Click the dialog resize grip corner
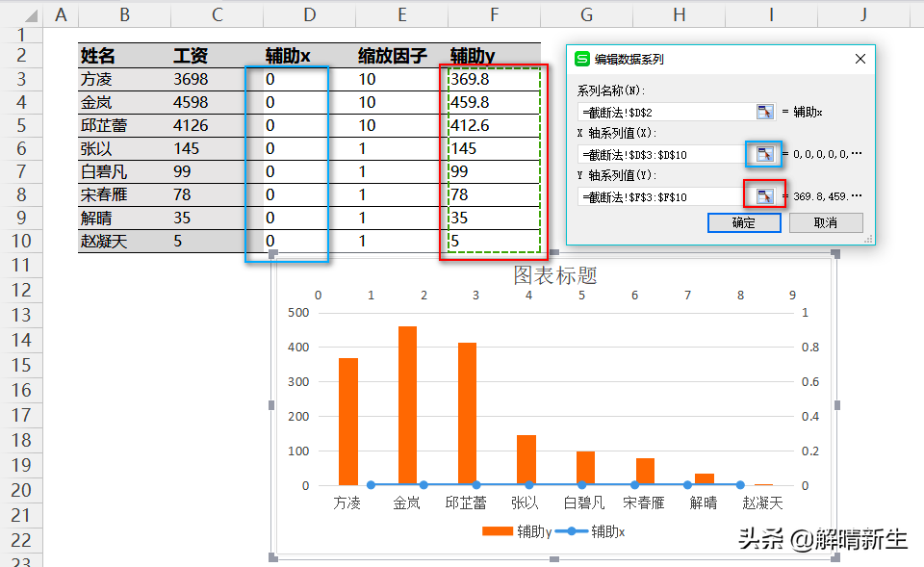924x567 pixels. [x=868, y=240]
